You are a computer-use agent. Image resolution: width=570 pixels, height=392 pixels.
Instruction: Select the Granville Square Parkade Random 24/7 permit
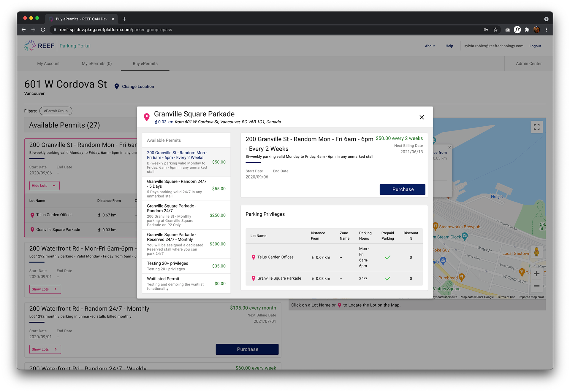point(186,215)
